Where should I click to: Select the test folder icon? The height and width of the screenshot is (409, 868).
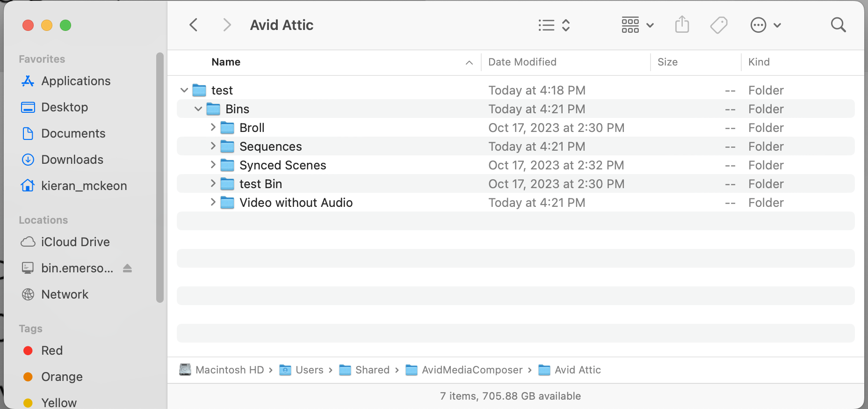(x=199, y=90)
